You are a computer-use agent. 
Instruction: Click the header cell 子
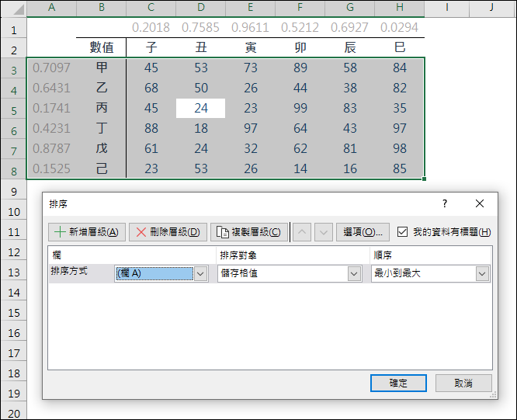click(151, 48)
